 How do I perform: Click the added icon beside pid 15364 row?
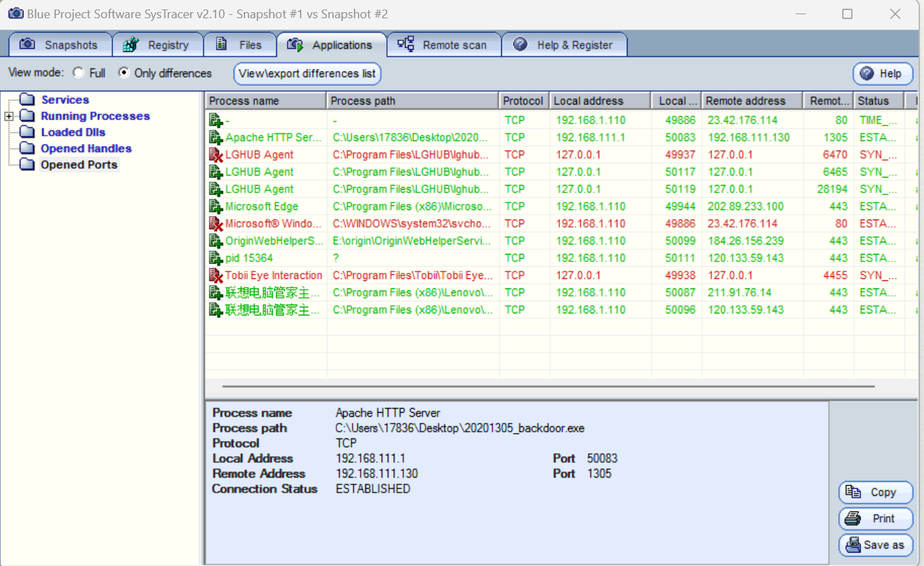tap(215, 258)
